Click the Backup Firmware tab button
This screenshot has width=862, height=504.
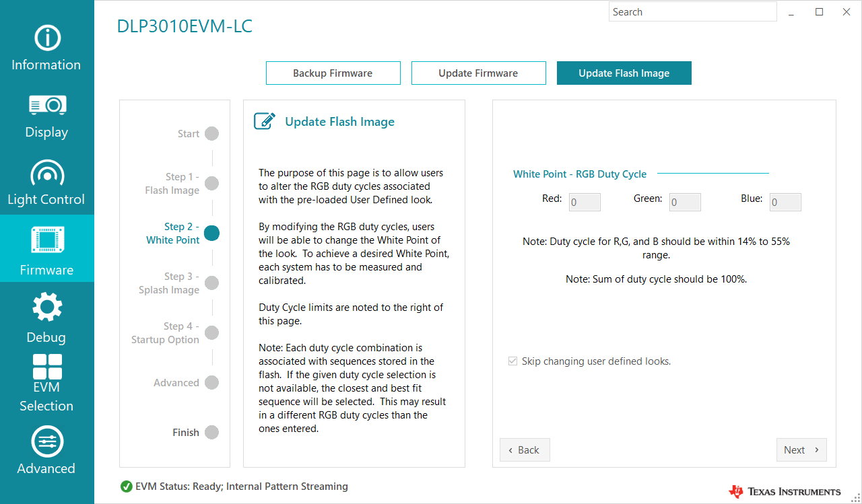pyautogui.click(x=333, y=73)
